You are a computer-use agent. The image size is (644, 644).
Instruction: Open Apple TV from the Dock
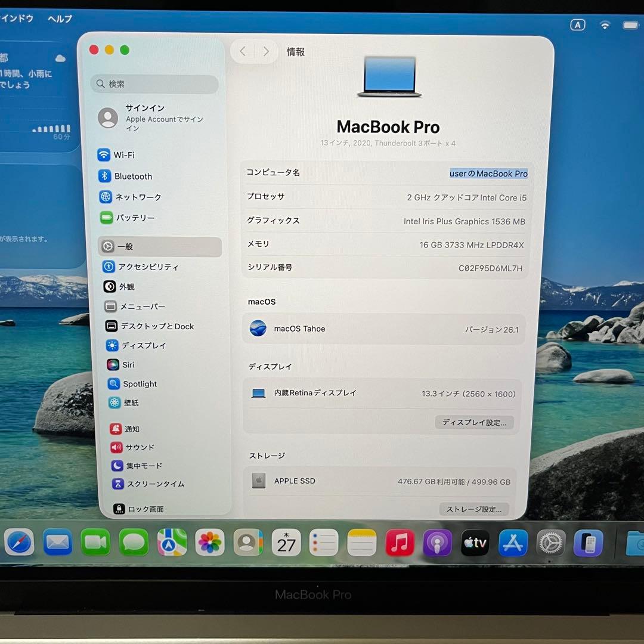[x=475, y=543]
